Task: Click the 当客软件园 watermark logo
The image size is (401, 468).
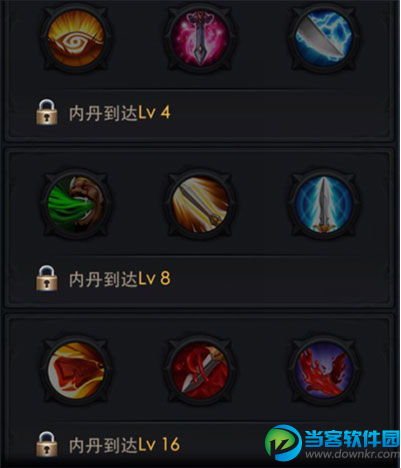Action: pos(352,438)
